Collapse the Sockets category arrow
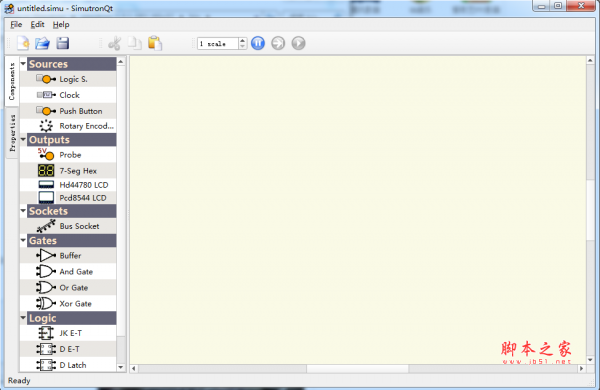The image size is (600, 390). click(x=23, y=211)
